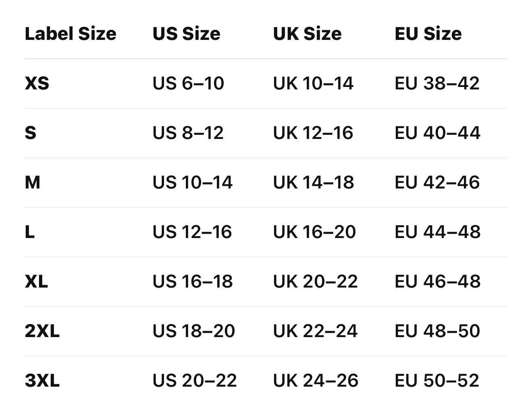Click the US 12–16 cell

pos(192,232)
